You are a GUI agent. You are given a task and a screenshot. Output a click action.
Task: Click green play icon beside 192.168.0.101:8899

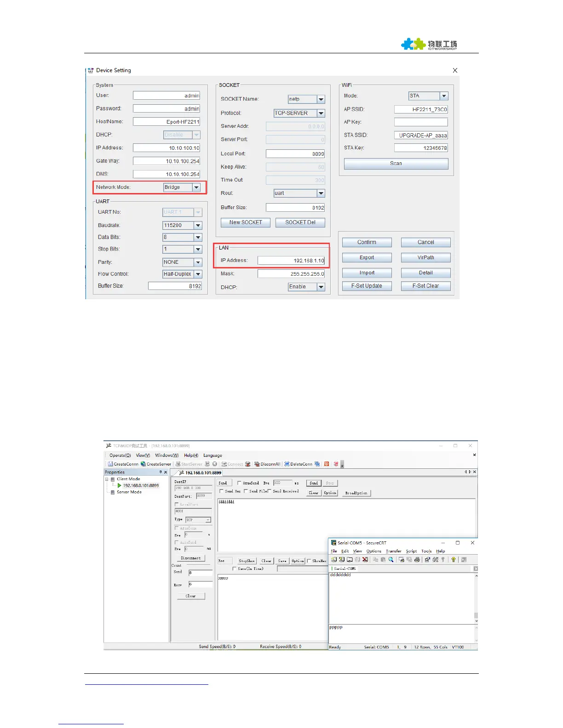120,485
